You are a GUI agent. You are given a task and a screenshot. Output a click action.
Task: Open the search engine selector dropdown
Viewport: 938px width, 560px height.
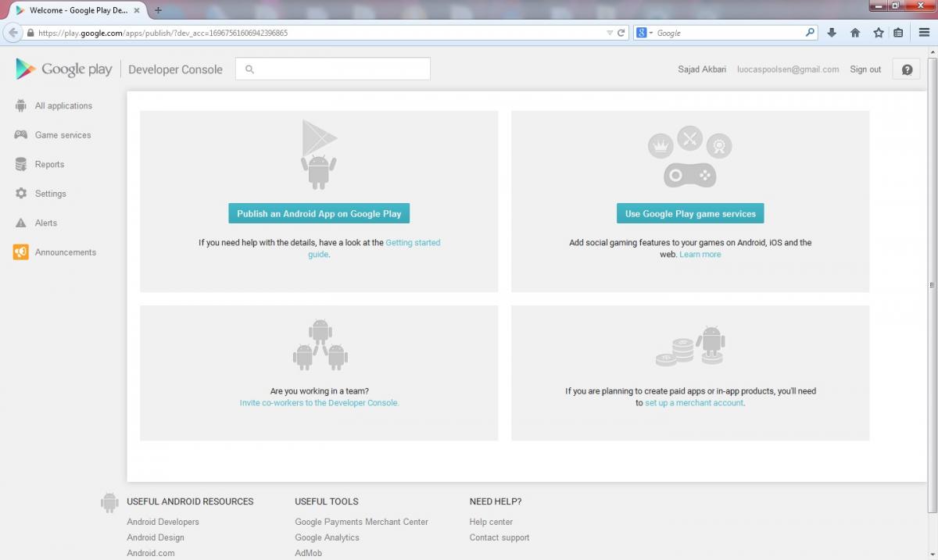tap(644, 33)
